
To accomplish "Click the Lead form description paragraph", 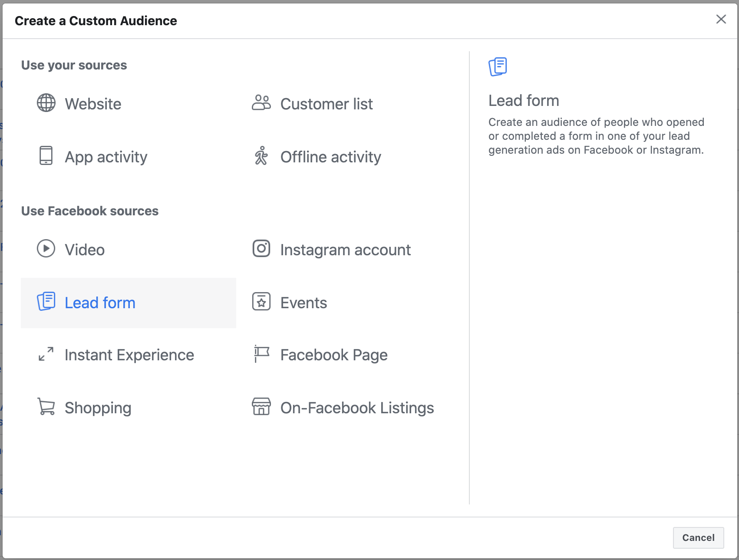I will pyautogui.click(x=596, y=136).
